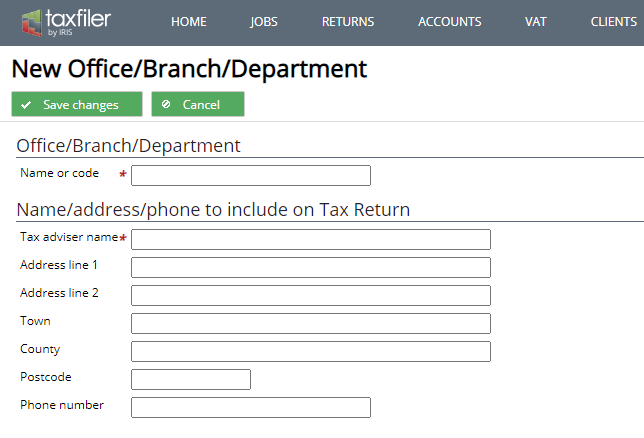Open the HOME menu

pyautogui.click(x=189, y=21)
